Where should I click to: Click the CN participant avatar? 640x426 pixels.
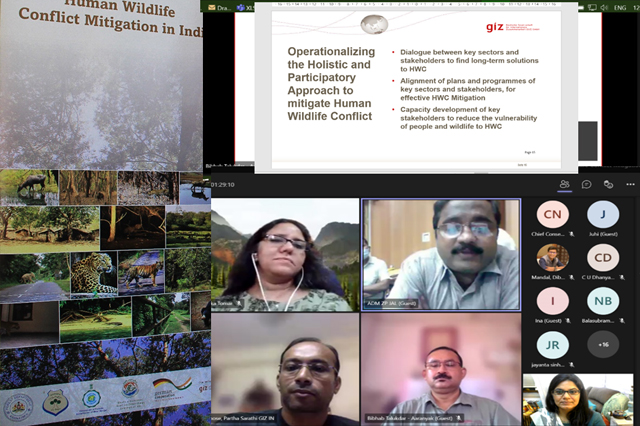(x=552, y=214)
